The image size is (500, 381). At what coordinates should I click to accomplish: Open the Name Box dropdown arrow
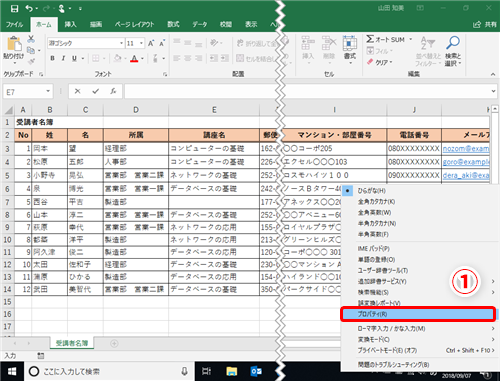point(48,91)
